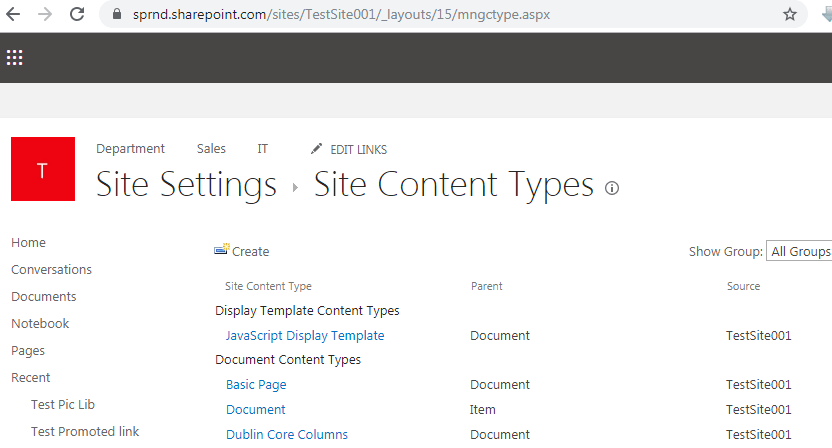View the padlock site security info
The image size is (832, 448).
[x=117, y=14]
